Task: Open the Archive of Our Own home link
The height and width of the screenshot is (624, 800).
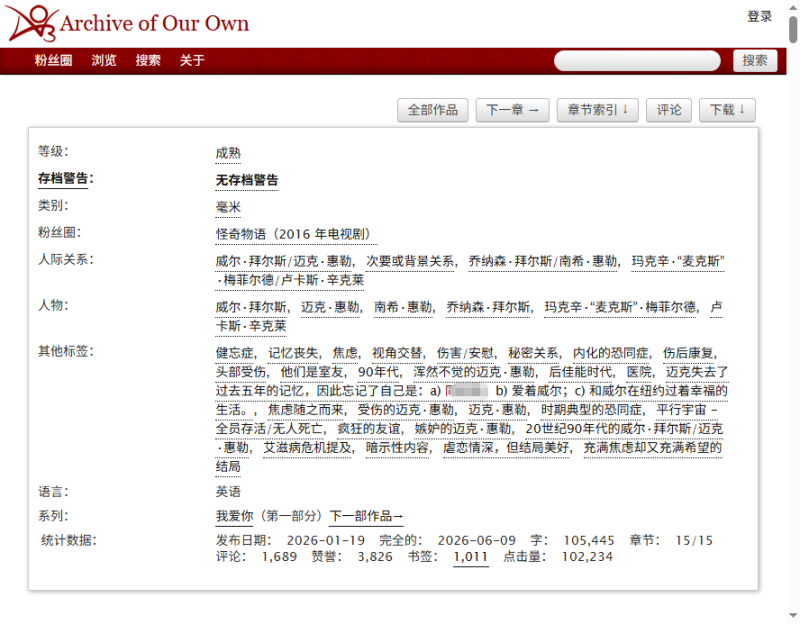Action: 154,23
